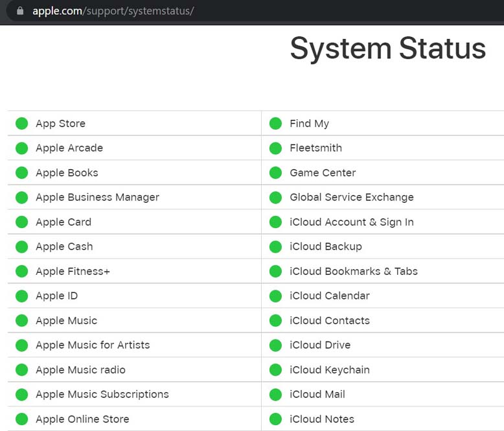This screenshot has width=504, height=431.
Task: Select the Apple Books service name
Action: tap(67, 172)
